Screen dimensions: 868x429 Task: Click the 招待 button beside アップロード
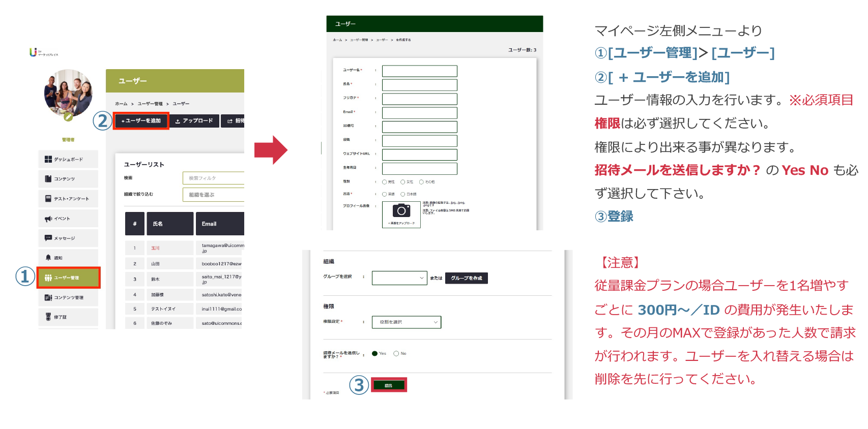click(x=233, y=121)
